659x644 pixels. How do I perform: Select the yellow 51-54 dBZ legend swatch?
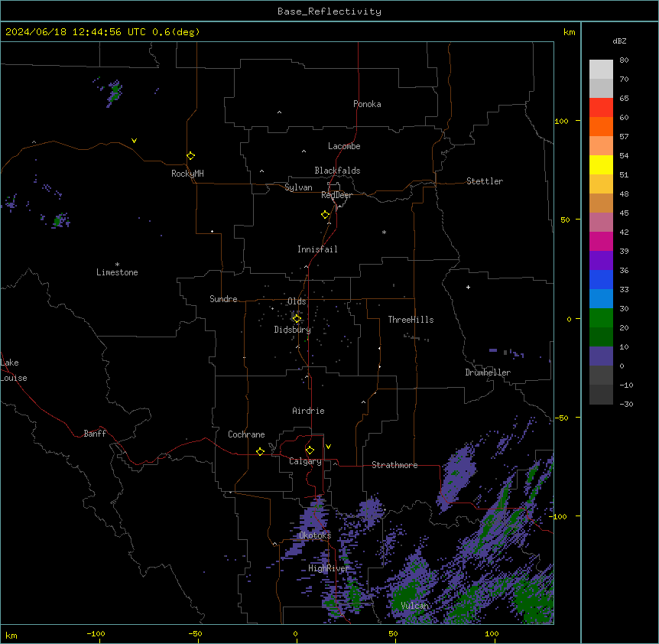coord(601,164)
